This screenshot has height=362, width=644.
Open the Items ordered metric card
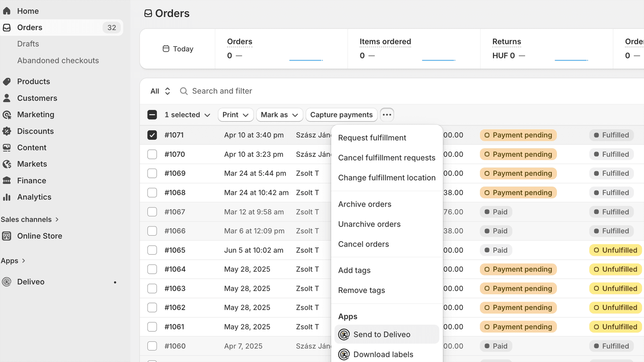click(x=414, y=49)
